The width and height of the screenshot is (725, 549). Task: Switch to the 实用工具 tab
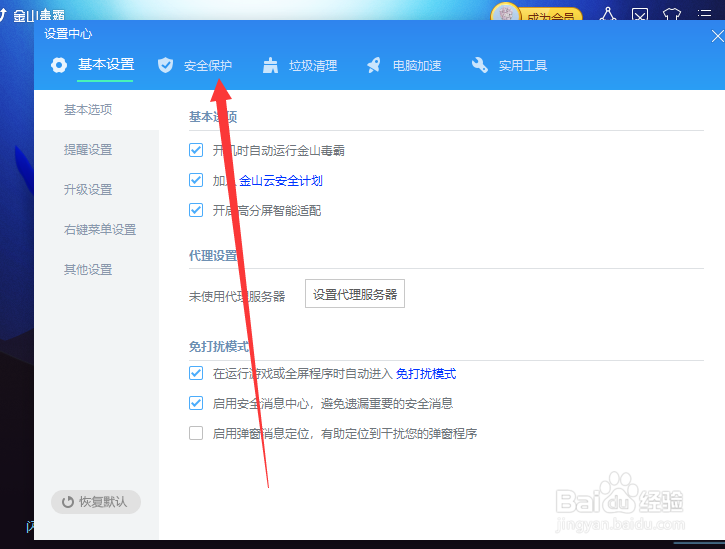tap(522, 66)
